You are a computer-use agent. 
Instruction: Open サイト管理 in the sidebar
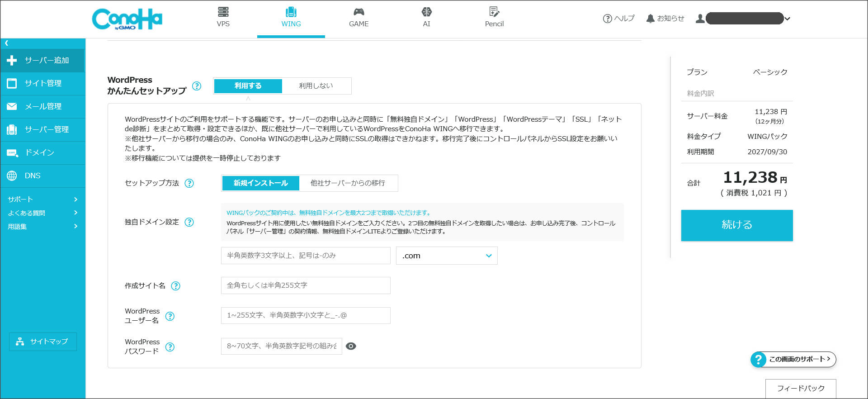click(x=42, y=83)
